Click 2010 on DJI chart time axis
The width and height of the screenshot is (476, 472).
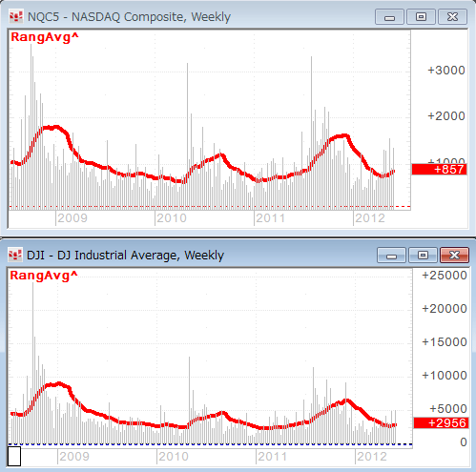[174, 457]
